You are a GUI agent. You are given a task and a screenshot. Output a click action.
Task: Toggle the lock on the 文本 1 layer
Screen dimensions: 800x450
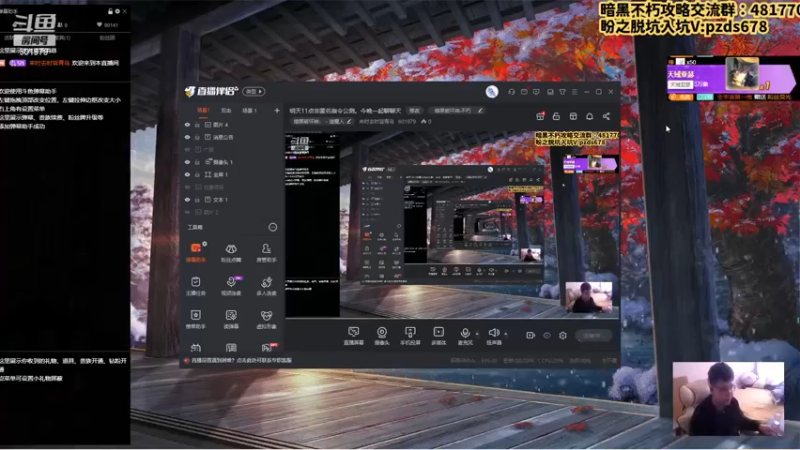(x=197, y=199)
